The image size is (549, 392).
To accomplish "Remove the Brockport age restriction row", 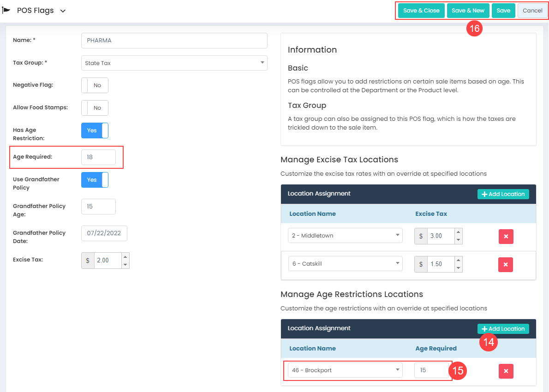I will (x=506, y=371).
